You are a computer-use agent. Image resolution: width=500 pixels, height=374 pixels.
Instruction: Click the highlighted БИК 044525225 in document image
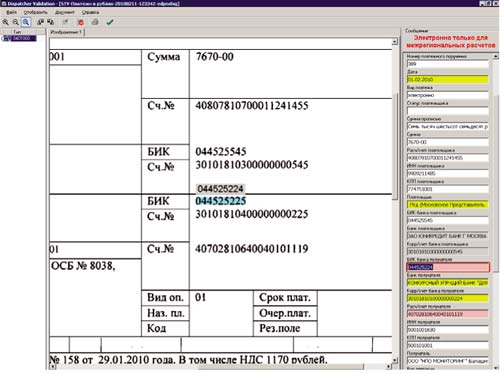[x=221, y=201]
